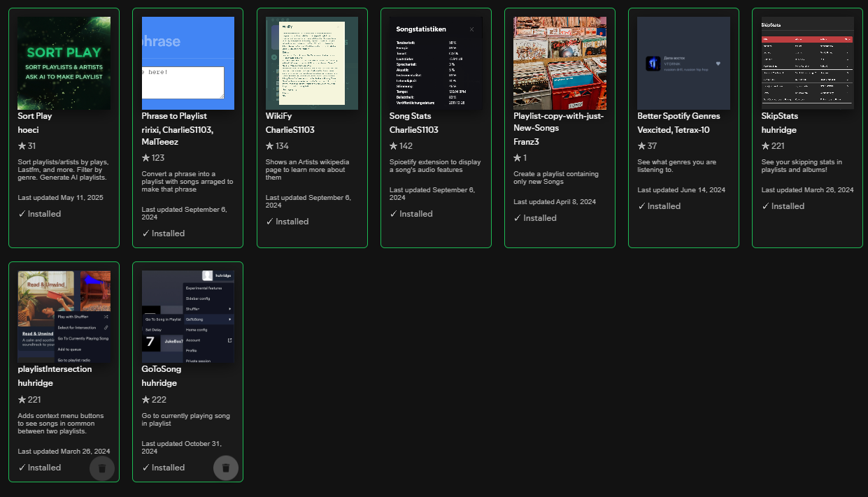Click Installed status on the playlistIntersection card
This screenshot has height=497, width=868.
(x=39, y=468)
